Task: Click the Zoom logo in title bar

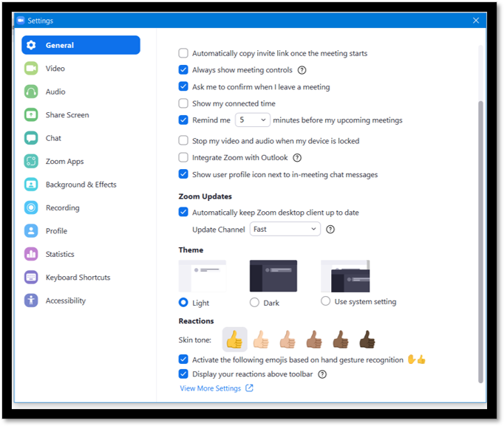Action: [21, 20]
